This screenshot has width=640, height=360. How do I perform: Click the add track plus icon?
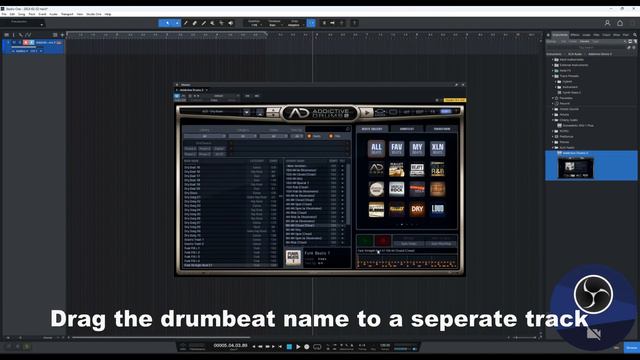[x=62, y=35]
